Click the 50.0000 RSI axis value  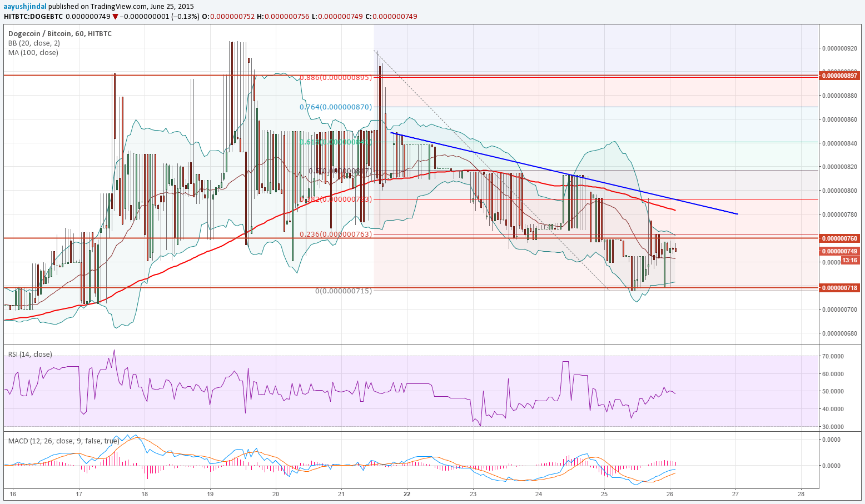(834, 391)
